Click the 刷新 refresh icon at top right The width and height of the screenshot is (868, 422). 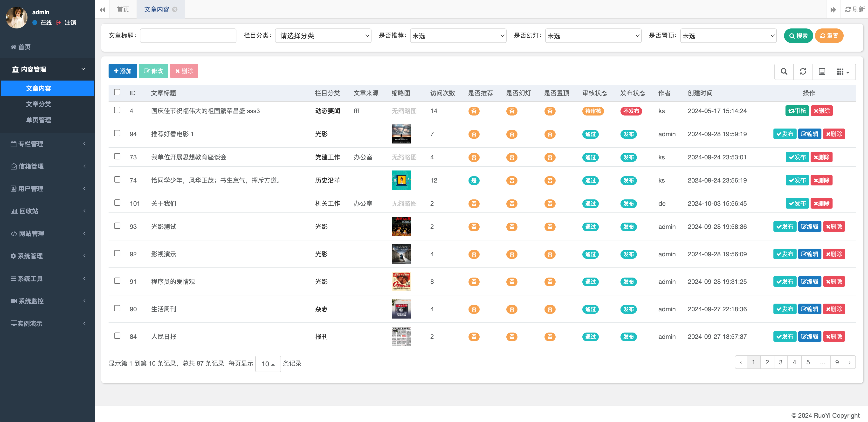tap(848, 9)
